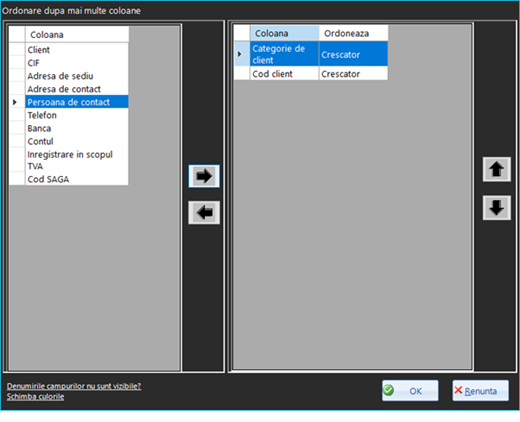Screen dimensions: 520x422
Task: Select 'CIF' in the column list
Action: pos(77,63)
